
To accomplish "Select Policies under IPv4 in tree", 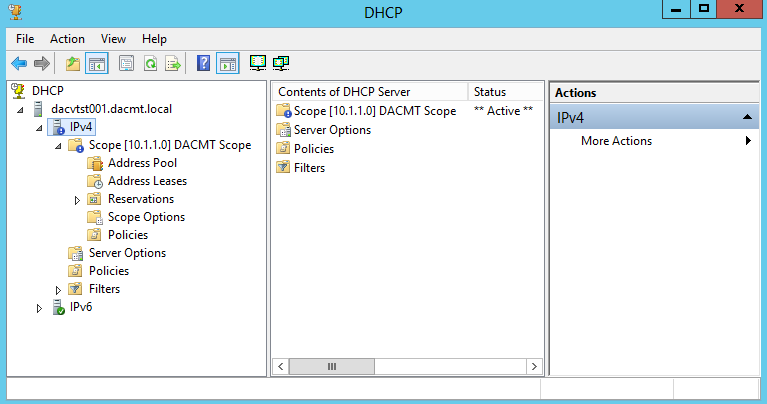I will [x=109, y=271].
